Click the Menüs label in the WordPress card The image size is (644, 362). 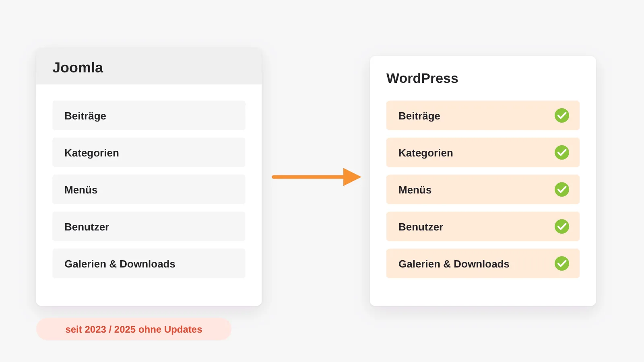415,190
